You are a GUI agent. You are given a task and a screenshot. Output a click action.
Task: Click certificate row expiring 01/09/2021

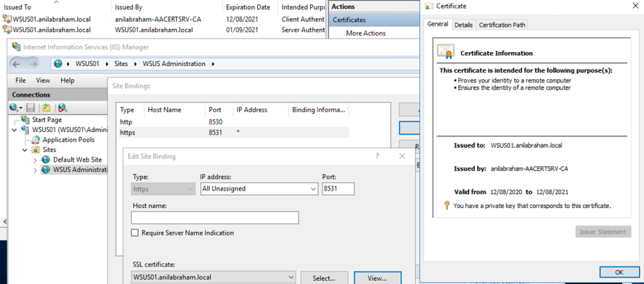click(x=164, y=30)
